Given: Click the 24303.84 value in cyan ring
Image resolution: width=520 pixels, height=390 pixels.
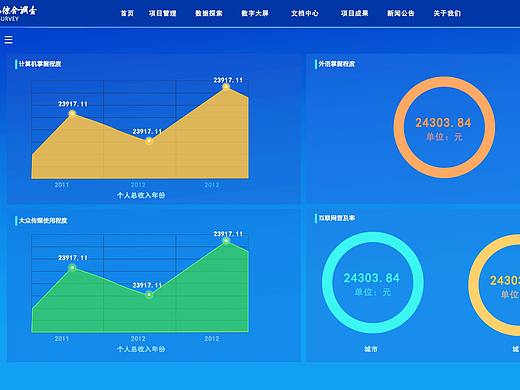Looking at the screenshot, I should tap(372, 278).
